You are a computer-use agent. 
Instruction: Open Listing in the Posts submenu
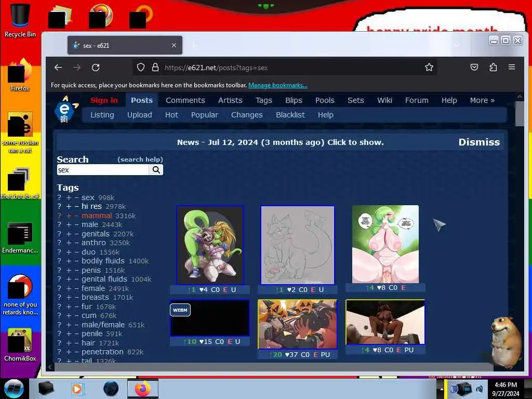pyautogui.click(x=102, y=115)
